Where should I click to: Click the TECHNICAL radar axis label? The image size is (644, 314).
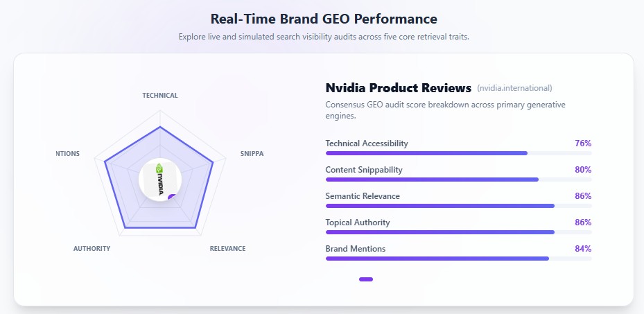[160, 95]
